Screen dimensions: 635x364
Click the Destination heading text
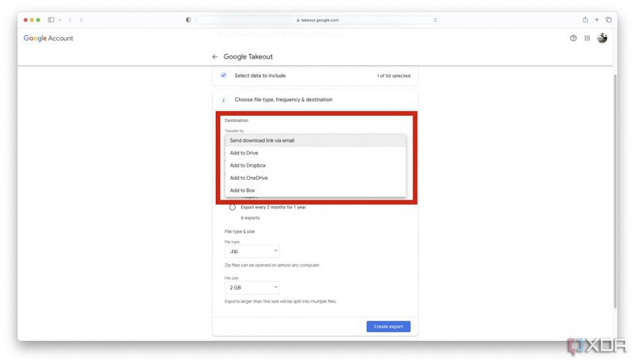[x=236, y=121]
